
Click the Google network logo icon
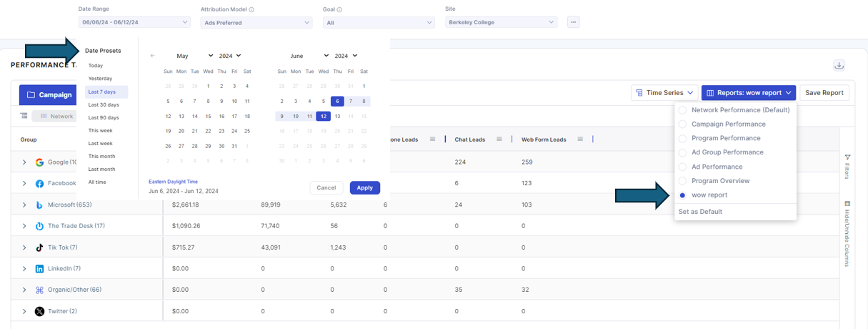click(x=40, y=162)
